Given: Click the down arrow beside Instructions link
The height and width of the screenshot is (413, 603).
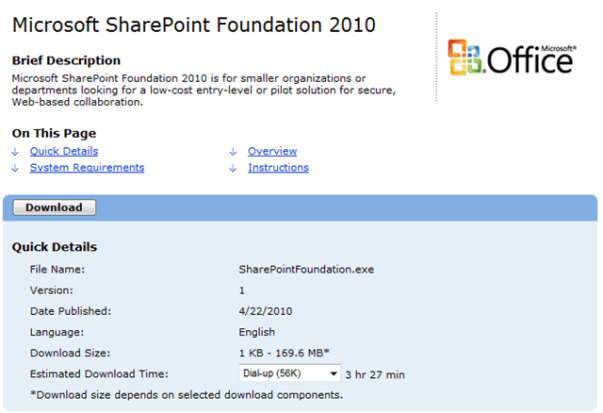Looking at the screenshot, I should coord(232,168).
